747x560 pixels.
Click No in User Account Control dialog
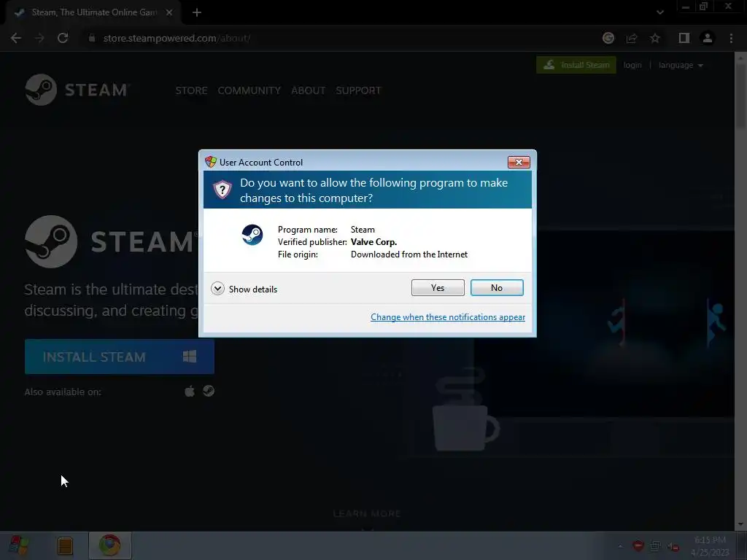[496, 287]
